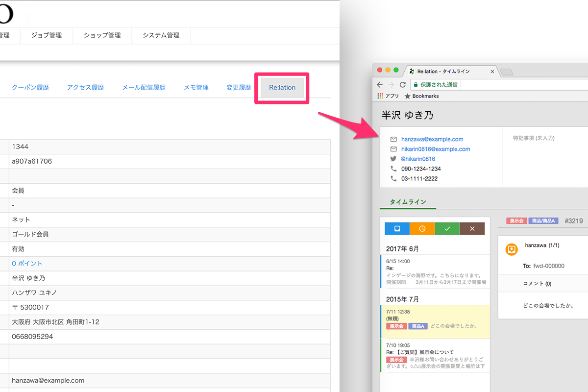Select the タイムライン tab in Re:lation

[408, 202]
